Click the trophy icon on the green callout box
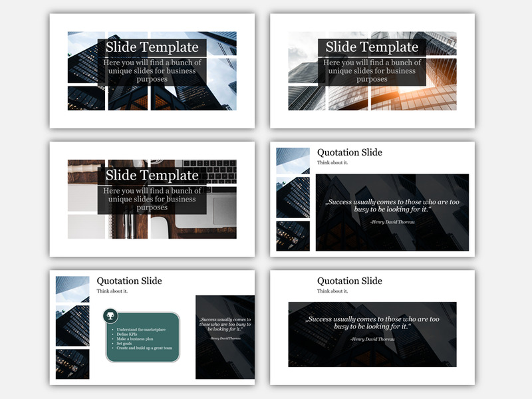 (111, 314)
